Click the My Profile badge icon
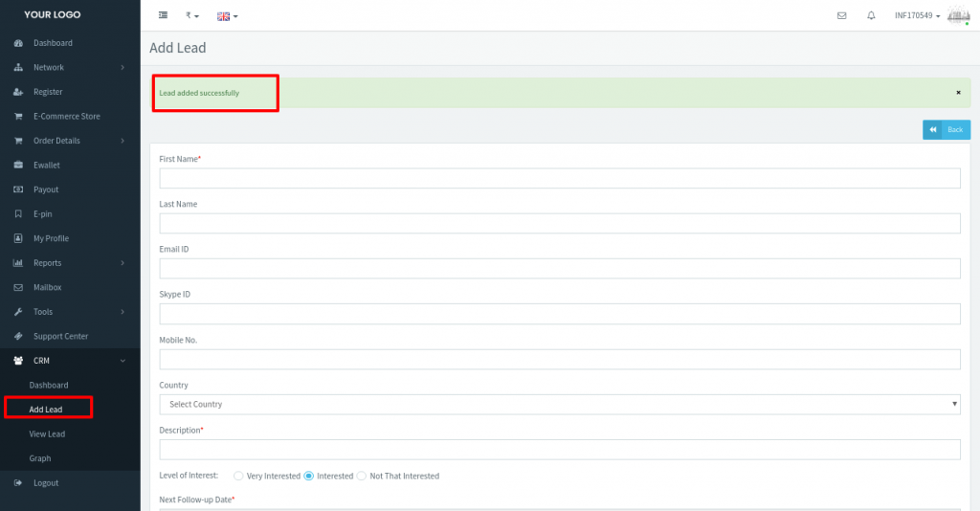Screen dimensions: 980x511 (18, 238)
